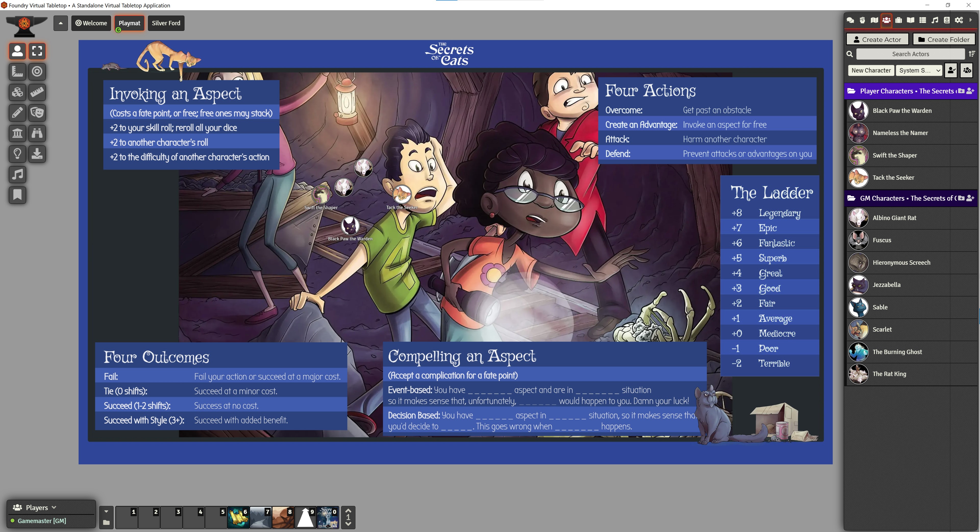Screen dimensions: 980x532
Task: Click the person-with-checkmark button
Action: [x=951, y=70]
